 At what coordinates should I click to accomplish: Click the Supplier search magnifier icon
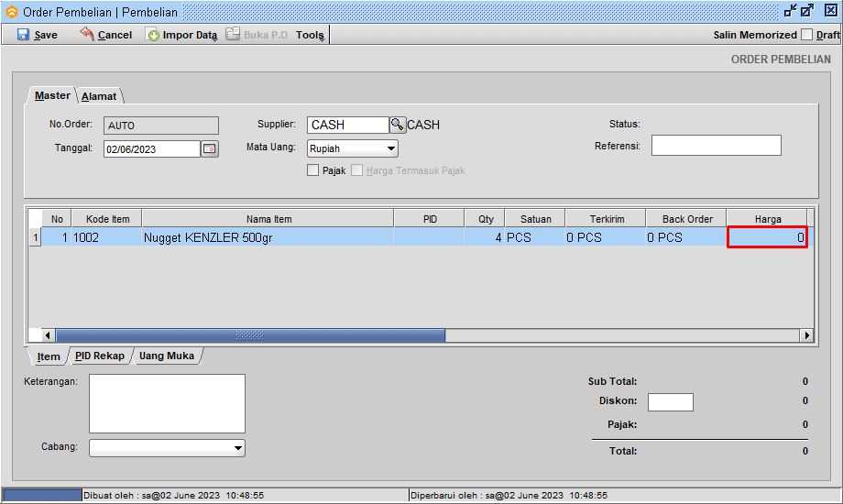click(398, 125)
